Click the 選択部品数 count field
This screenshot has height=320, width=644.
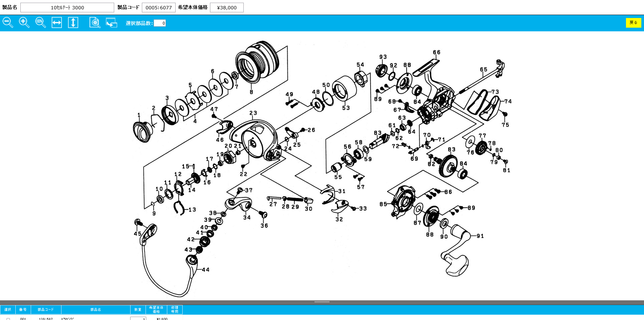(x=160, y=23)
